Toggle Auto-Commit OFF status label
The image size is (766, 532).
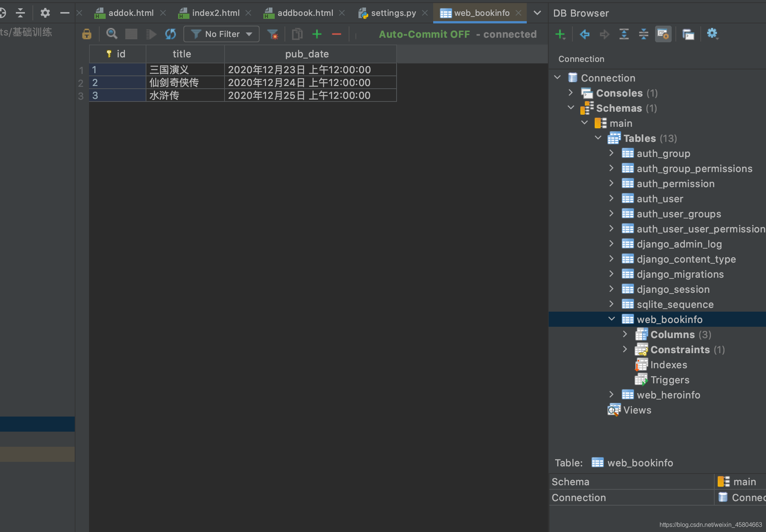click(x=424, y=34)
